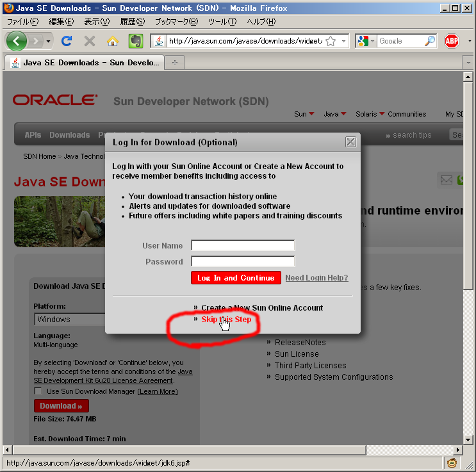The width and height of the screenshot is (476, 472).
Task: Open the Need Login Help? link
Action: coord(316,278)
